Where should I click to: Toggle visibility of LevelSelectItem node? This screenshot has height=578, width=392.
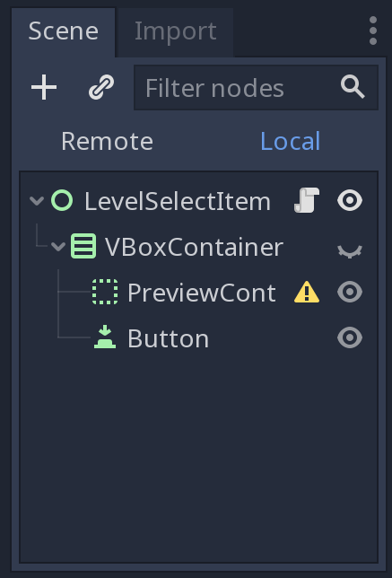point(350,200)
